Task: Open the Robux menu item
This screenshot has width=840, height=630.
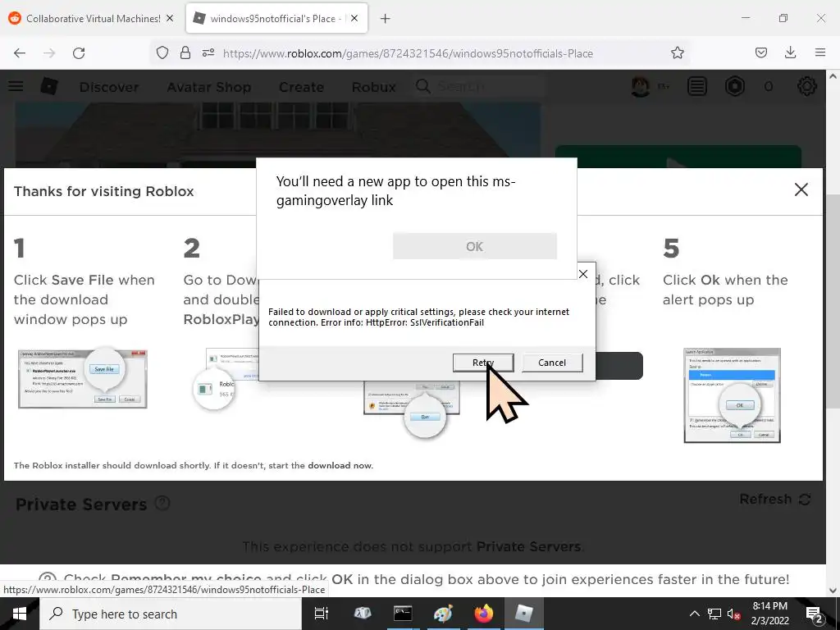Action: [374, 87]
